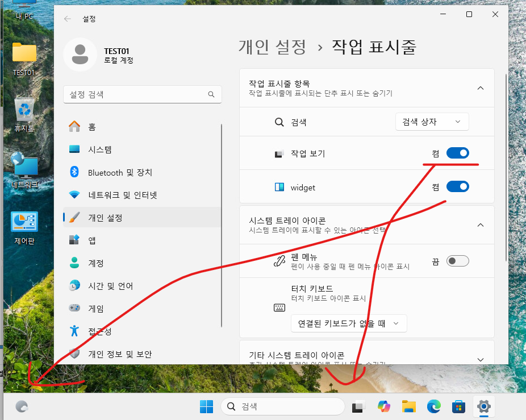
Task: Open the Home (홈) settings page
Action: pos(142,127)
